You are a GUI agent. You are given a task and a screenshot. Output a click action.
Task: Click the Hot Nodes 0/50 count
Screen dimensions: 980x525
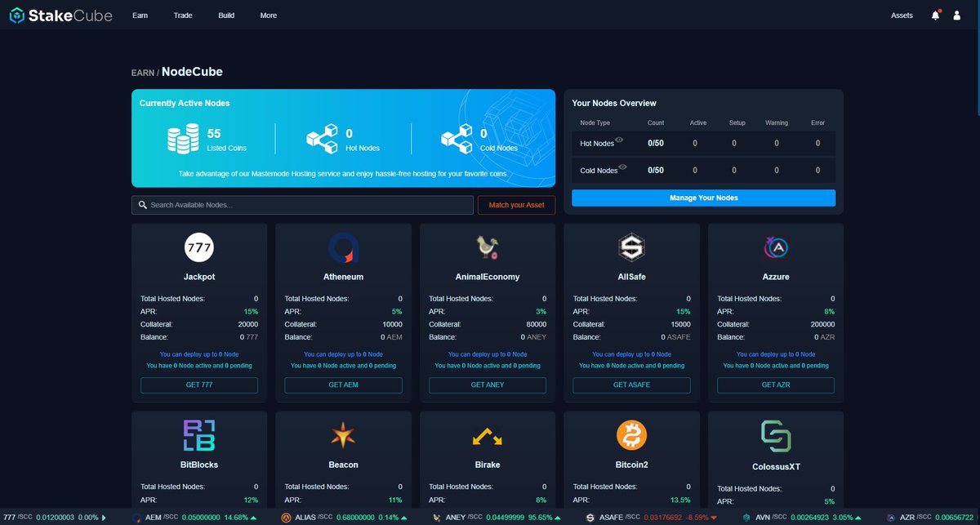655,143
